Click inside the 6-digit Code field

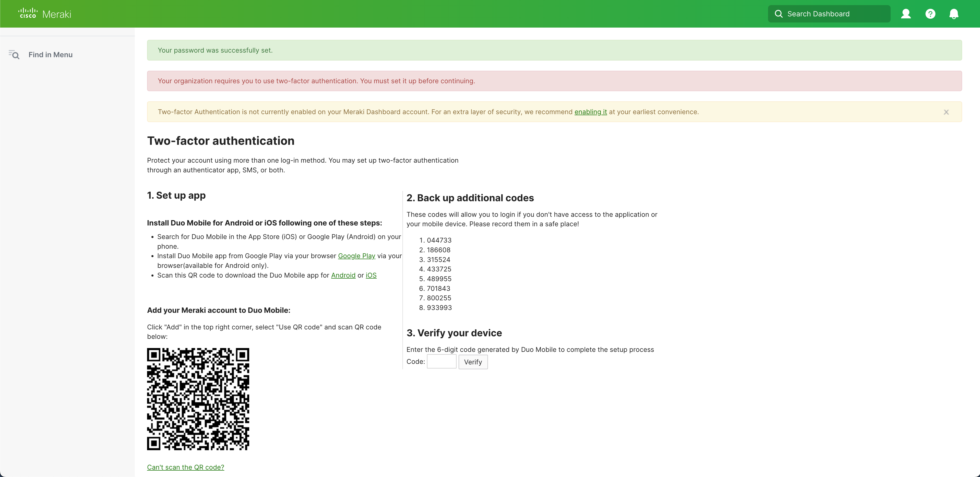tap(441, 361)
